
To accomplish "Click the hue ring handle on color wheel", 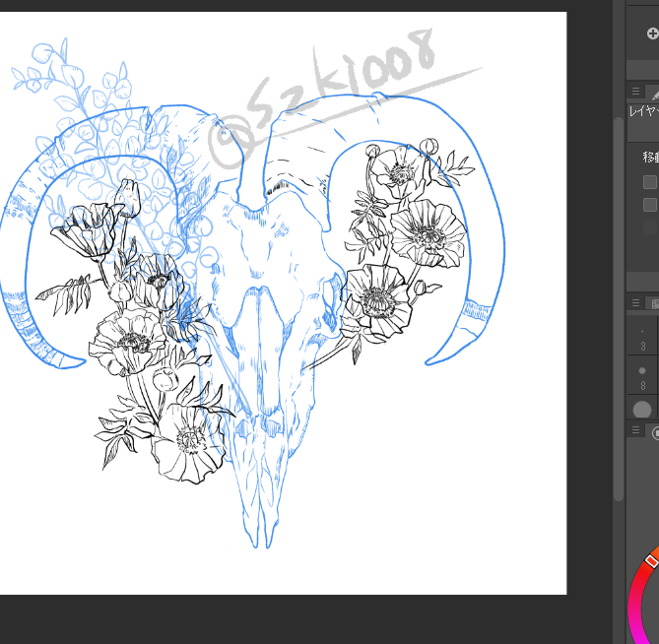I will point(651,561).
